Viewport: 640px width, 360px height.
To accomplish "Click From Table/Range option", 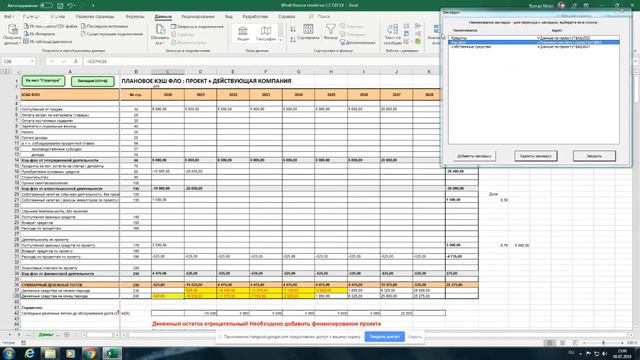I will coord(48,42).
